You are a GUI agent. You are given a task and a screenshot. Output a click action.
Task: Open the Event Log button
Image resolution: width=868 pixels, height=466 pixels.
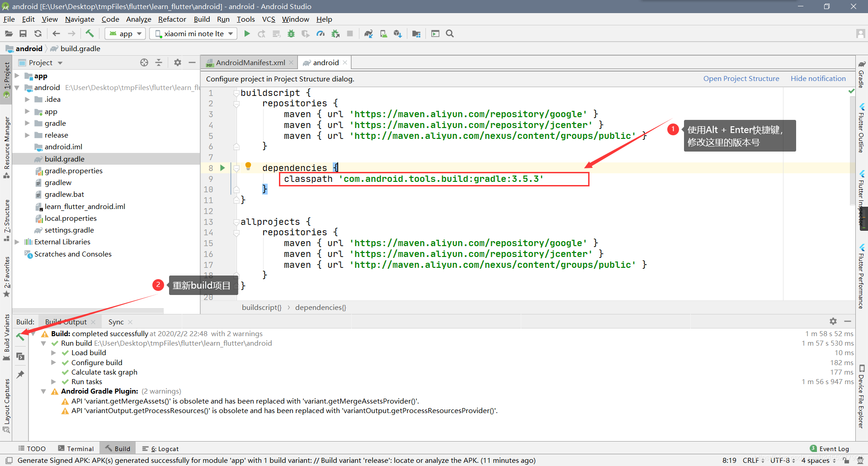[829, 448]
